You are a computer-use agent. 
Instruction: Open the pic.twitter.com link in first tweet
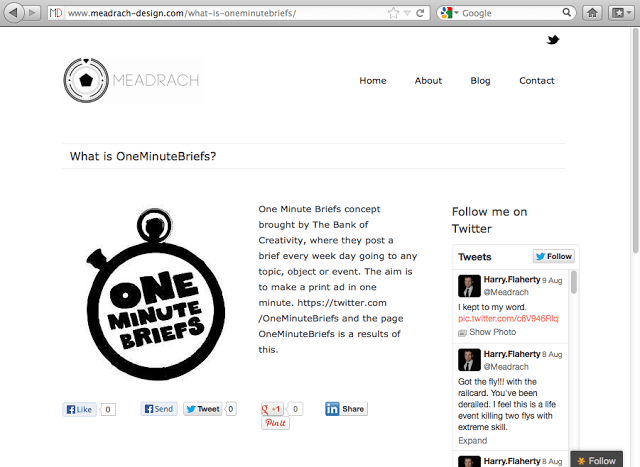click(508, 318)
